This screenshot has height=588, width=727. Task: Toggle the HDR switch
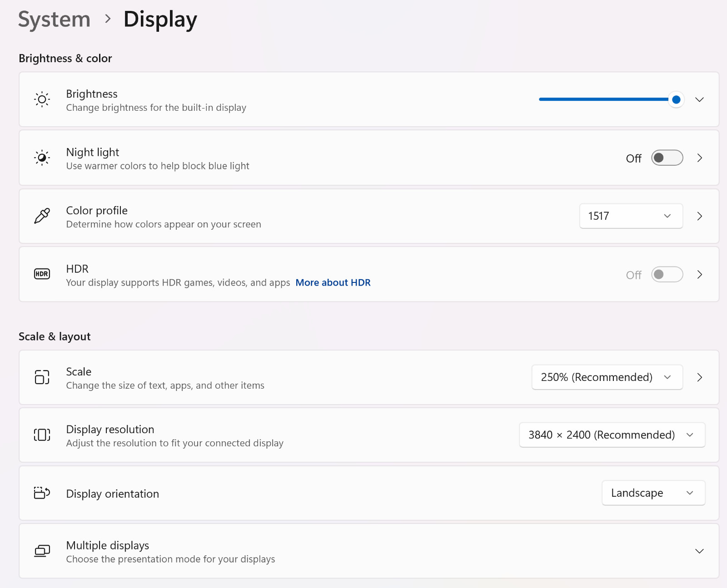point(667,275)
